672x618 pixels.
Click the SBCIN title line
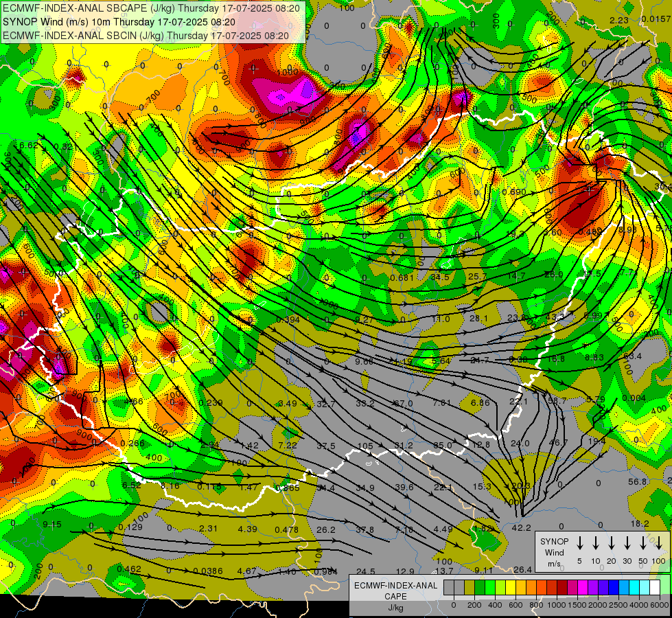(146, 36)
